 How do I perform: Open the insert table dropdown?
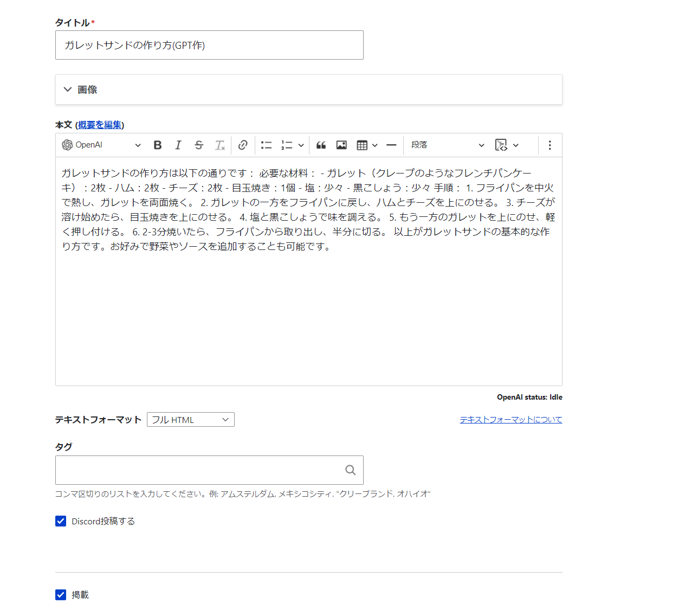(x=367, y=145)
